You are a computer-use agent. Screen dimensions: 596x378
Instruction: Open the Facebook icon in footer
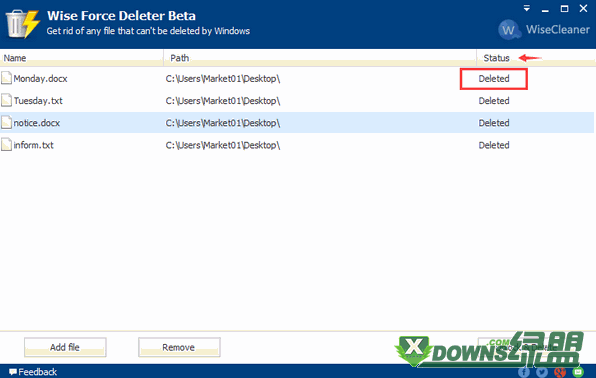tap(524, 372)
